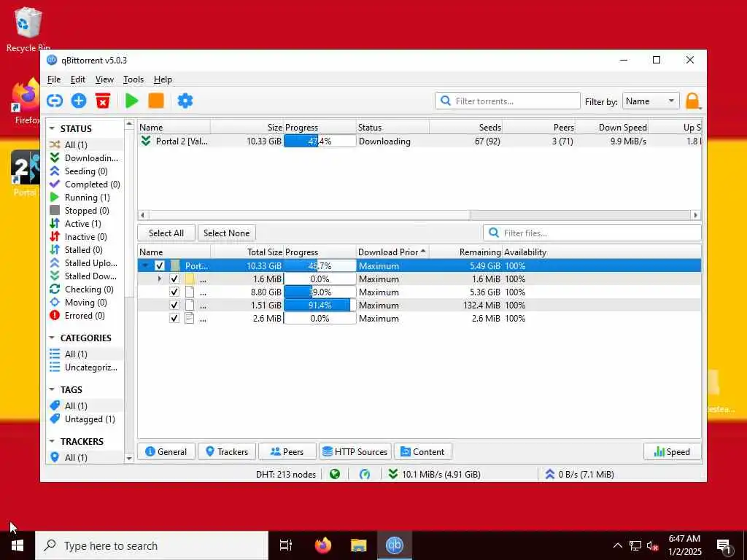Uncheck the top-level Port... folder checkbox
The height and width of the screenshot is (560, 747).
(x=160, y=265)
